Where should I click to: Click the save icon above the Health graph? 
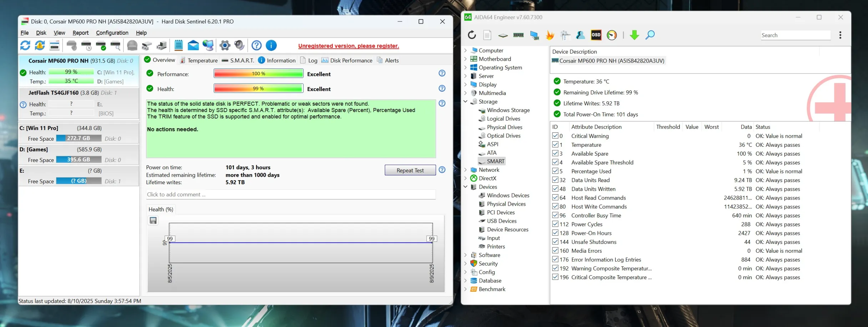(x=153, y=221)
